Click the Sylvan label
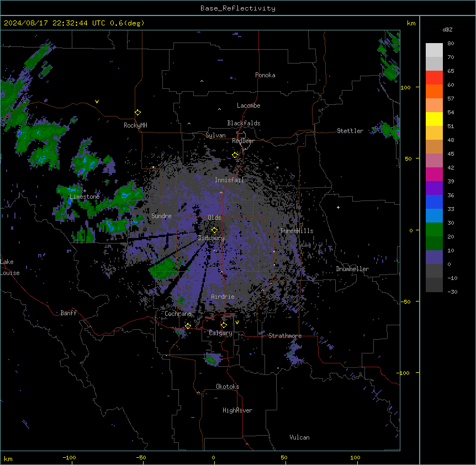Image resolution: width=476 pixels, height=465 pixels. tap(215, 135)
